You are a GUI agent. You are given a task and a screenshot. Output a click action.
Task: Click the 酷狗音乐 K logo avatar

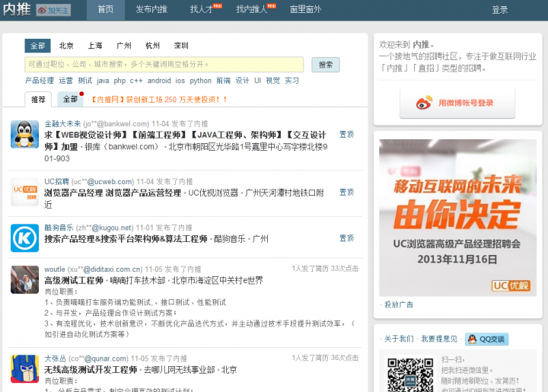[x=24, y=238]
